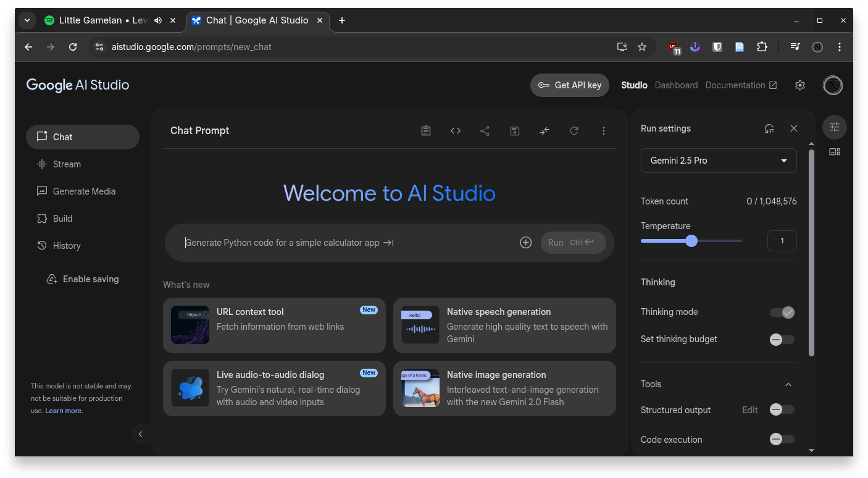Open the Settings gear icon in header
The image size is (868, 478).
point(800,85)
